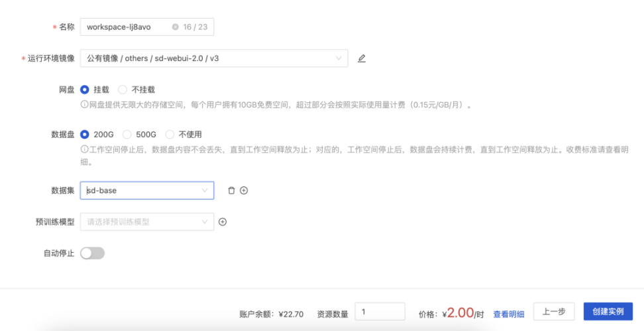The height and width of the screenshot is (331, 644).
Task: Clear the workspace name with X icon
Action: click(x=175, y=27)
